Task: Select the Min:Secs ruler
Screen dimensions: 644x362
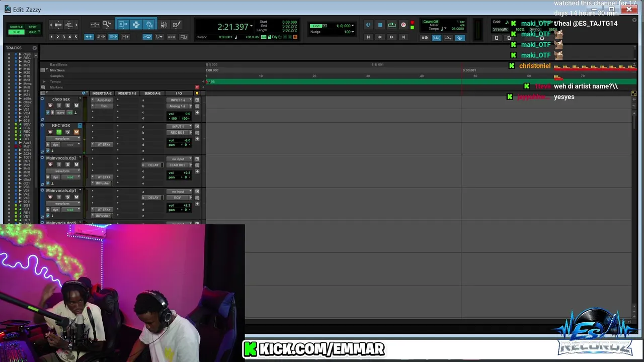Action: click(x=57, y=70)
